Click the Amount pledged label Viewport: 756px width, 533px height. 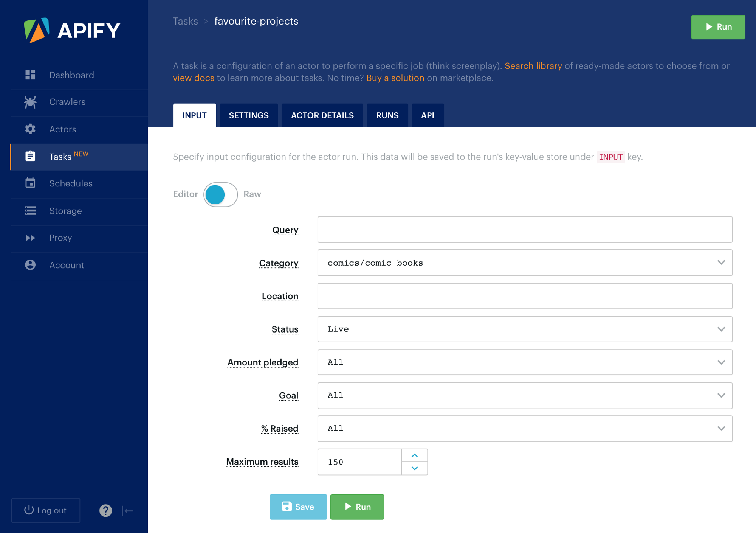[263, 362]
